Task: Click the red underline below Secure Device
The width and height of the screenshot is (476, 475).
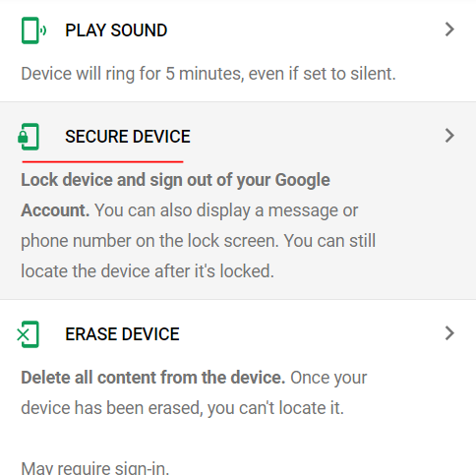Action: pos(102,161)
